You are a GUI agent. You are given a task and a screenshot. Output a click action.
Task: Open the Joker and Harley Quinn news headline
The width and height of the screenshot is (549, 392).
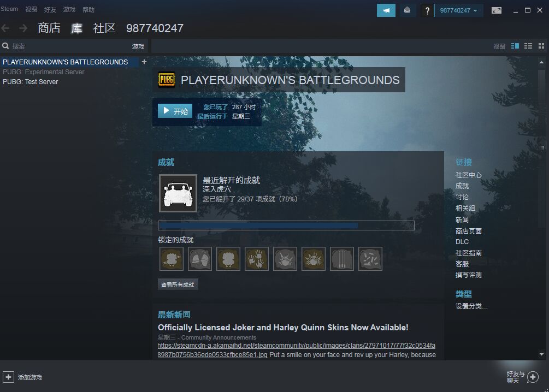click(x=283, y=328)
